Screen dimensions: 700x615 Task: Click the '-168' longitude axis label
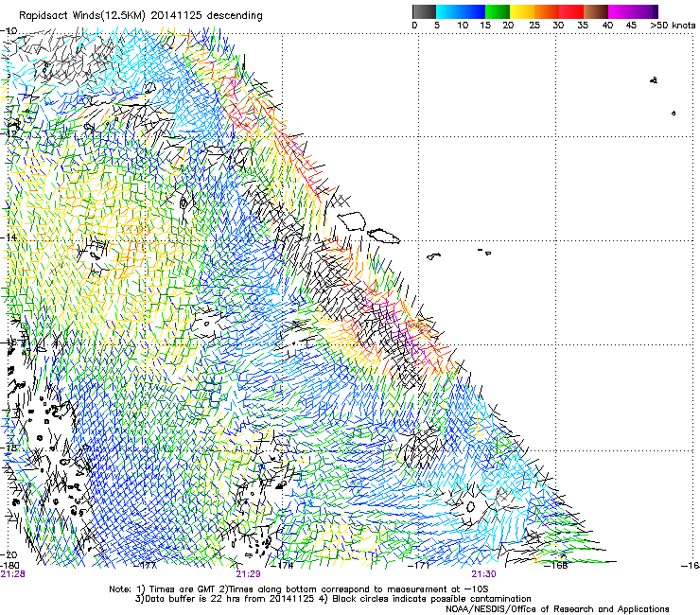click(x=556, y=566)
